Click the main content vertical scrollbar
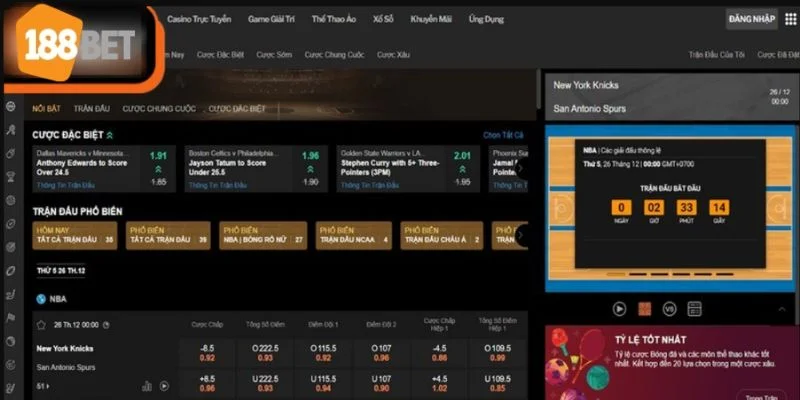800x400 pixels. click(x=539, y=88)
